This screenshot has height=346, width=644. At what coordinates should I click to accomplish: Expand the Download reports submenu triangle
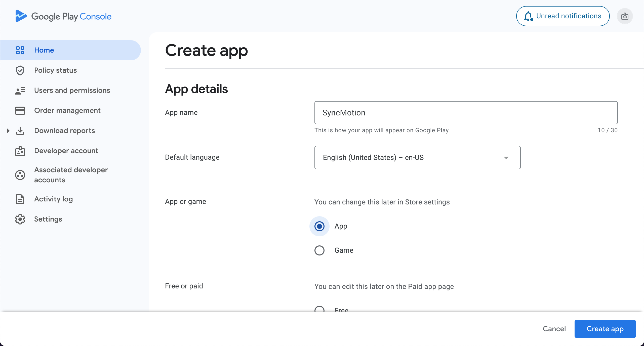tap(8, 131)
